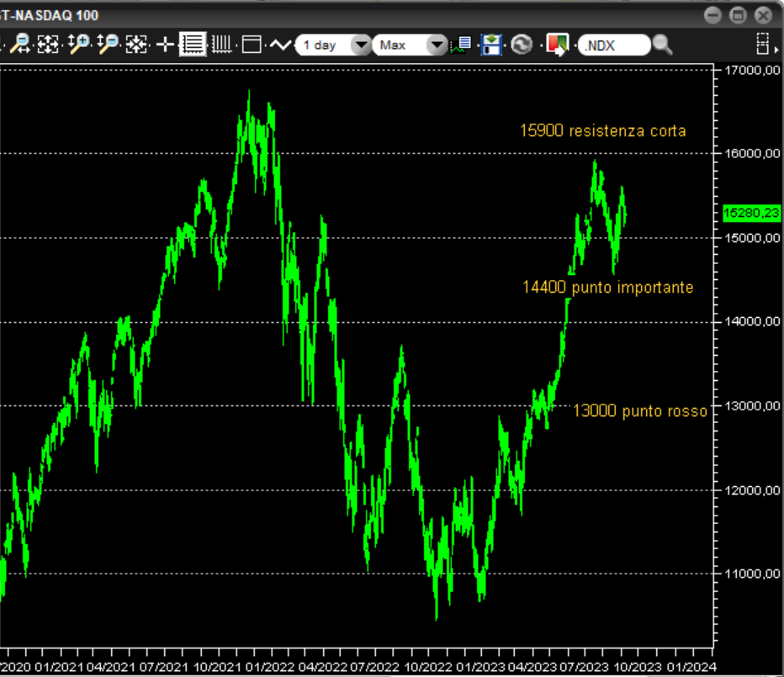Click the symbol search magnifier button
Image resolution: width=784 pixels, height=677 pixels.
(663, 45)
